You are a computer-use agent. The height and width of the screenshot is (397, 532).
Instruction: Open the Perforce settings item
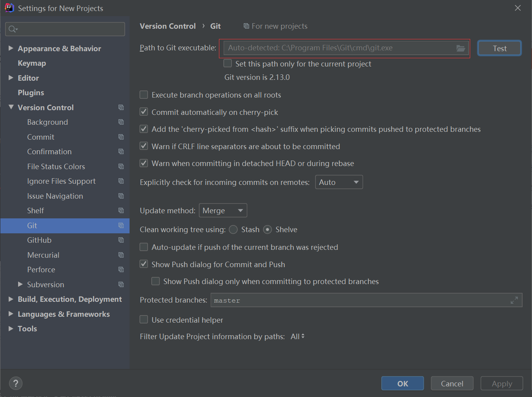[x=41, y=270]
